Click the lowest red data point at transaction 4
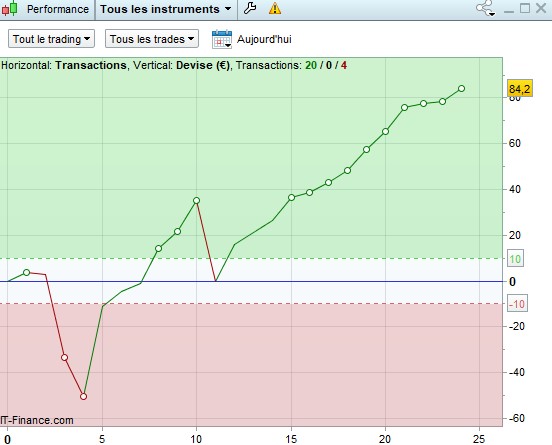The height and width of the screenshot is (445, 552). pyautogui.click(x=83, y=396)
